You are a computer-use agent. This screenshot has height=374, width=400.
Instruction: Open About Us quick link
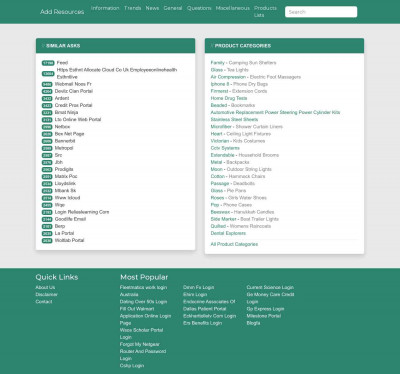[x=45, y=287]
